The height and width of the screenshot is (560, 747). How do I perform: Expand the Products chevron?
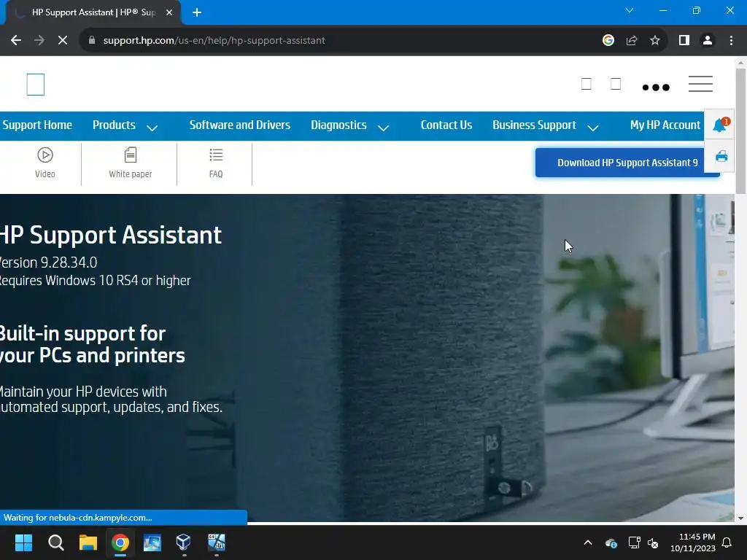pos(152,128)
